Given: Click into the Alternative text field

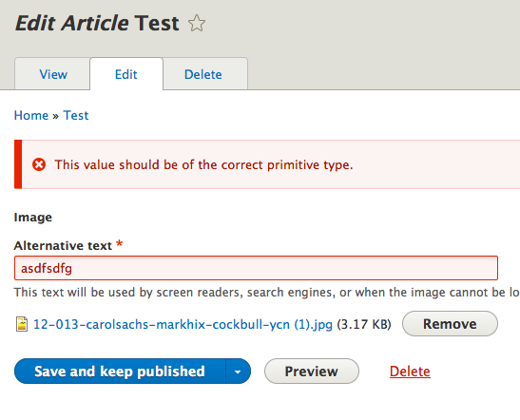Looking at the screenshot, I should point(256,268).
